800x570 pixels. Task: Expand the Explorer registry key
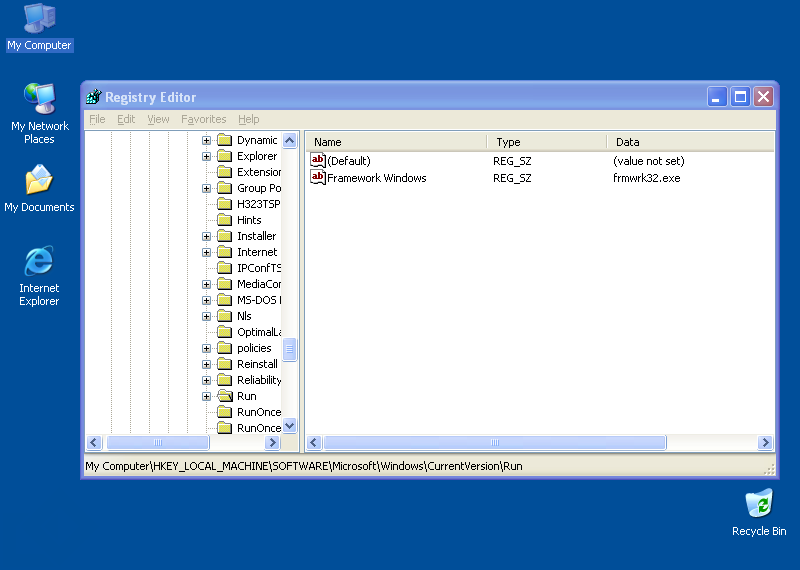pos(206,156)
